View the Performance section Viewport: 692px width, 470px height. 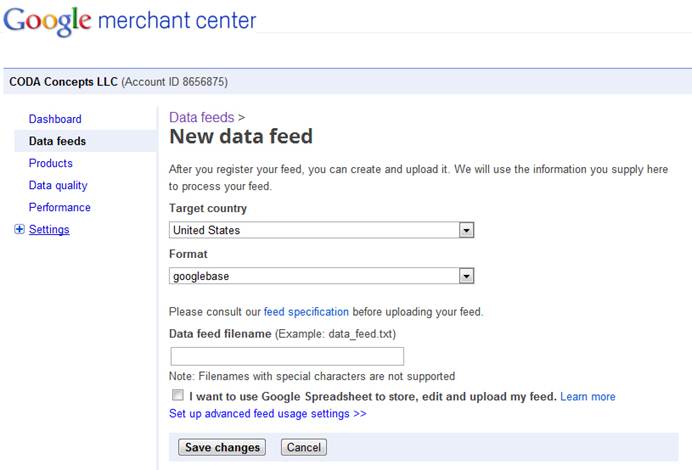pos(60,207)
